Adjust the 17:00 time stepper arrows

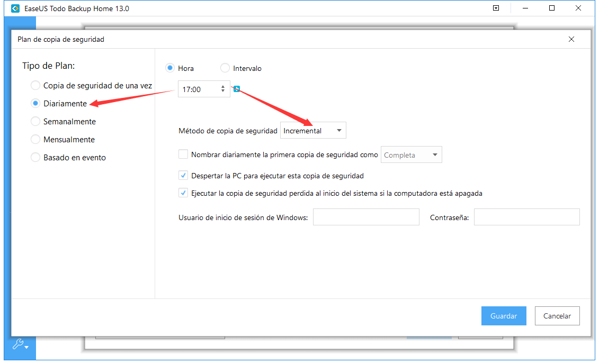tap(223, 89)
